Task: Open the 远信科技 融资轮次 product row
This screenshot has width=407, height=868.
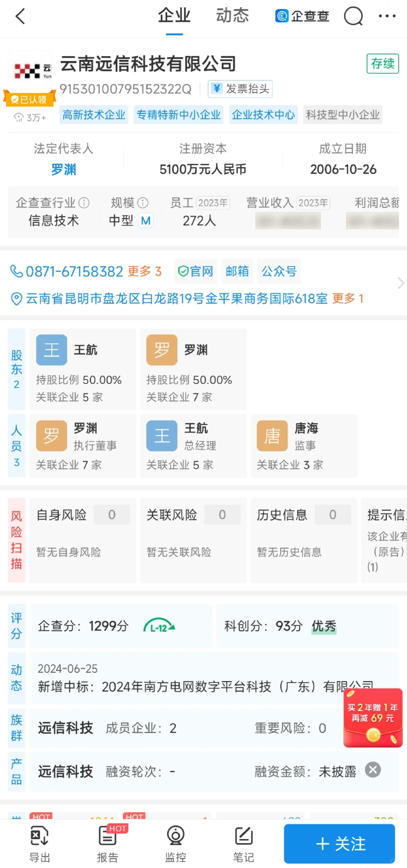Action: point(214,771)
